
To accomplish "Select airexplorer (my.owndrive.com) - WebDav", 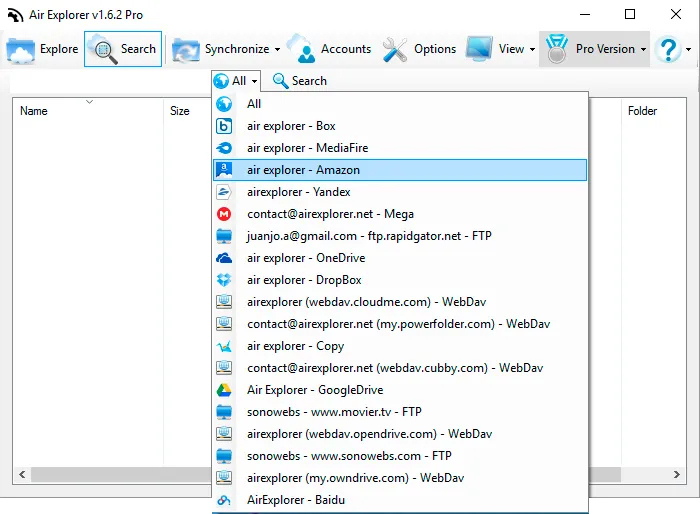I will coord(400,478).
